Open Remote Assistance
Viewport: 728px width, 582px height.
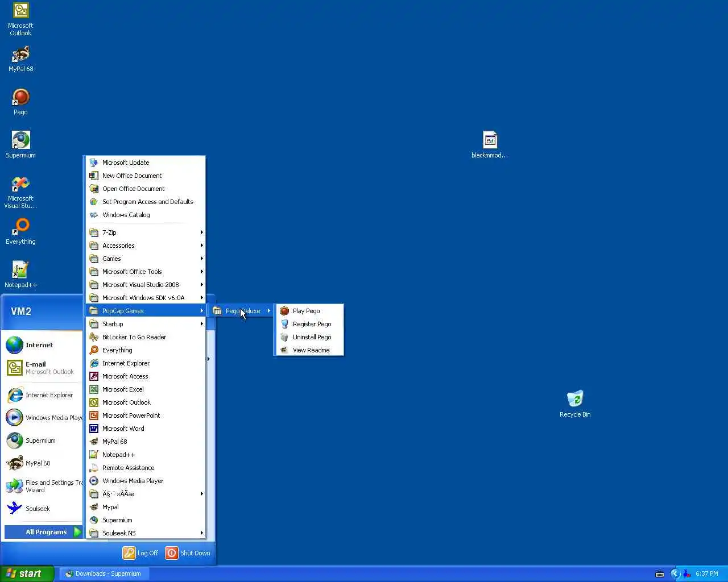pos(146,468)
